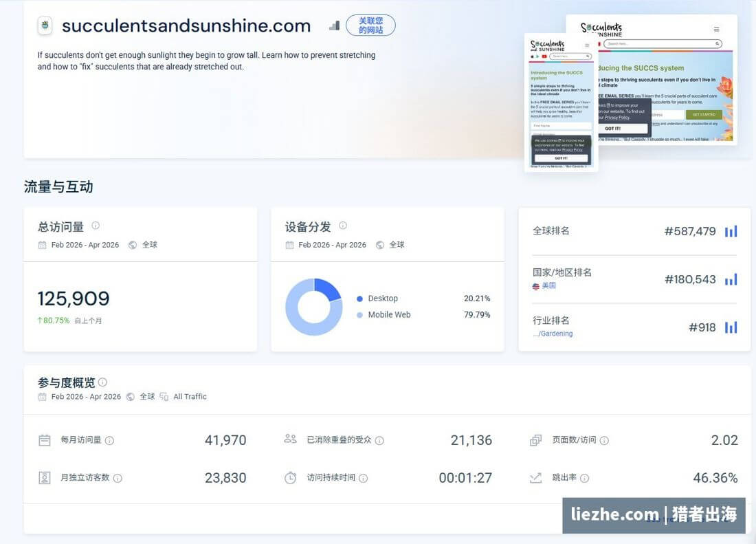This screenshot has width=756, height=544.
Task: Click the Mobile Web share 79.79%
Action: (x=477, y=315)
